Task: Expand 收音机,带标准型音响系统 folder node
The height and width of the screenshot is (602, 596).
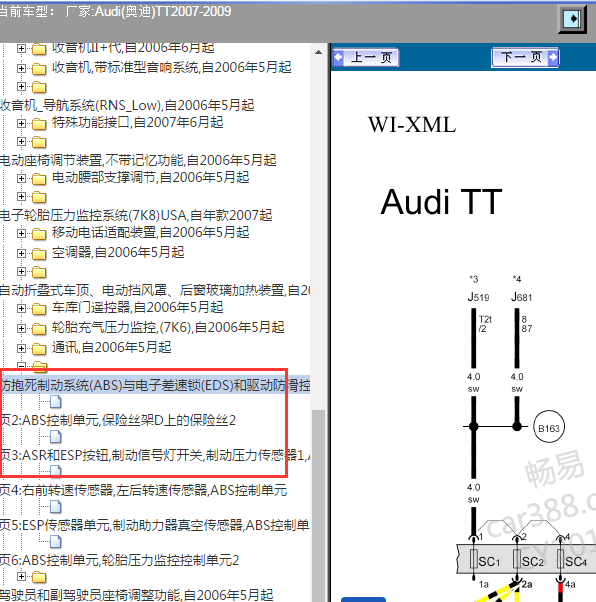Action: [x=22, y=68]
